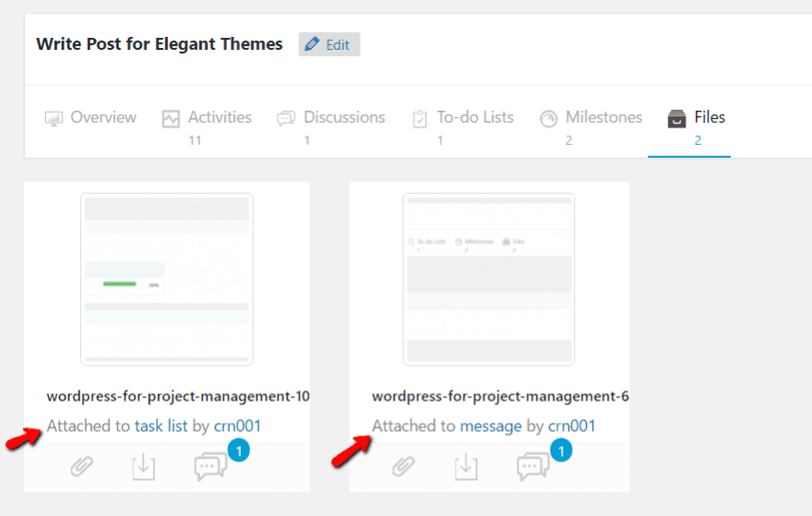Viewport: 812px width, 516px height.
Task: Follow the "message" attachment link
Action: (491, 426)
